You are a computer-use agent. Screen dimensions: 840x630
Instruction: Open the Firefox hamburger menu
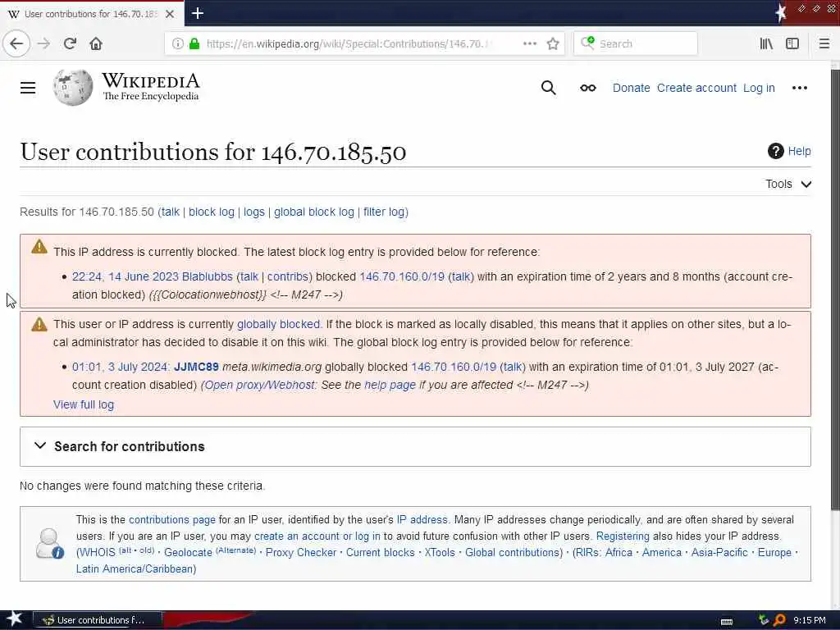(x=824, y=43)
